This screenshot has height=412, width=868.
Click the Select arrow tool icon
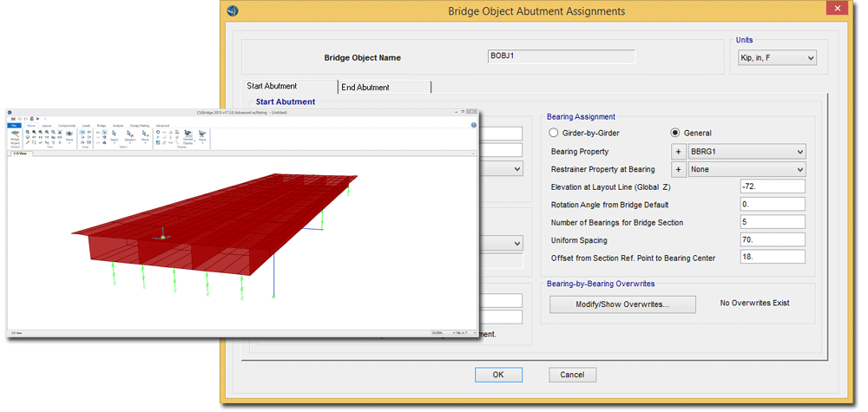click(114, 134)
